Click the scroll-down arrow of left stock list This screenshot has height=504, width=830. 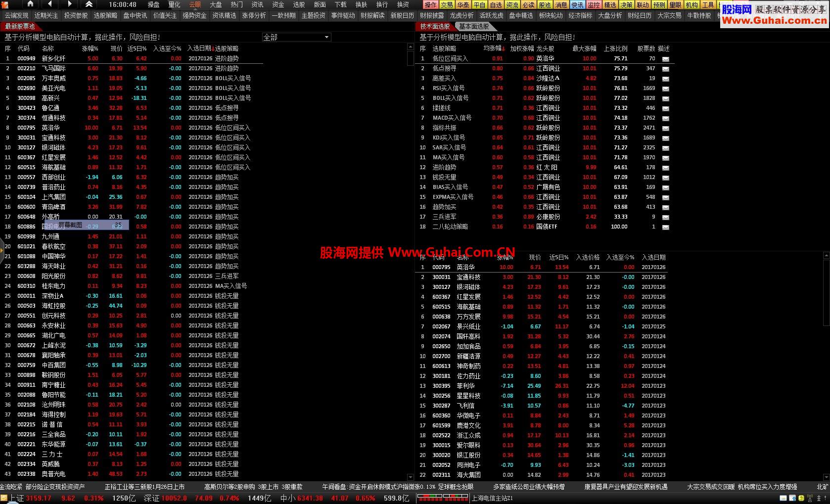click(x=411, y=476)
